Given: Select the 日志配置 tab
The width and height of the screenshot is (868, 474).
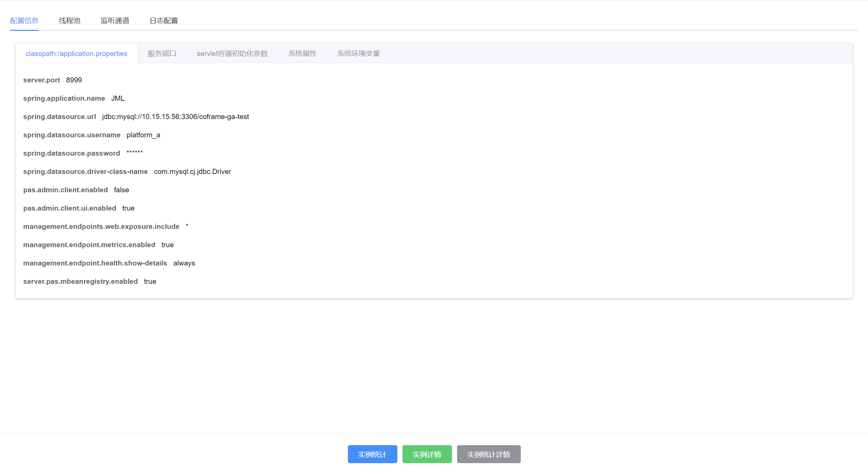Looking at the screenshot, I should pyautogui.click(x=164, y=21).
